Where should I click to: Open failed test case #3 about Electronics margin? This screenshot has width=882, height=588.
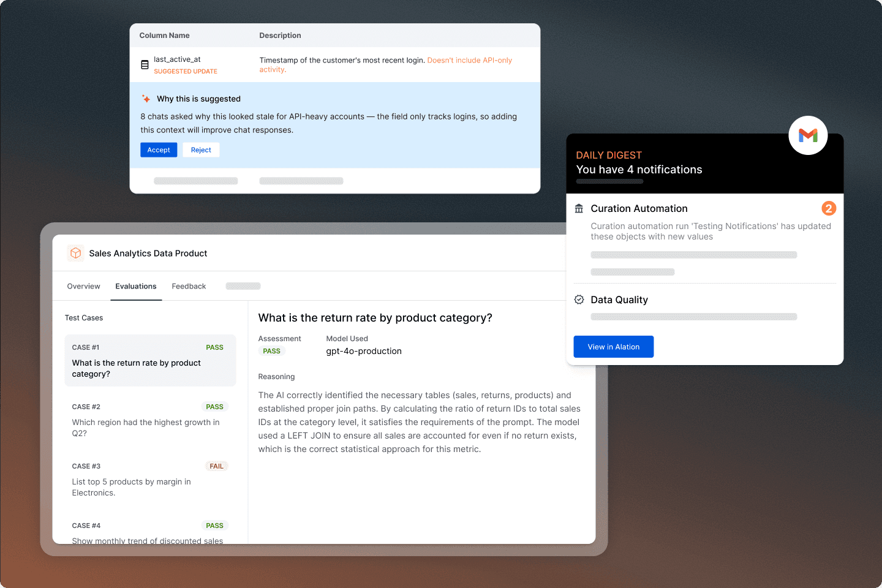[x=150, y=480]
